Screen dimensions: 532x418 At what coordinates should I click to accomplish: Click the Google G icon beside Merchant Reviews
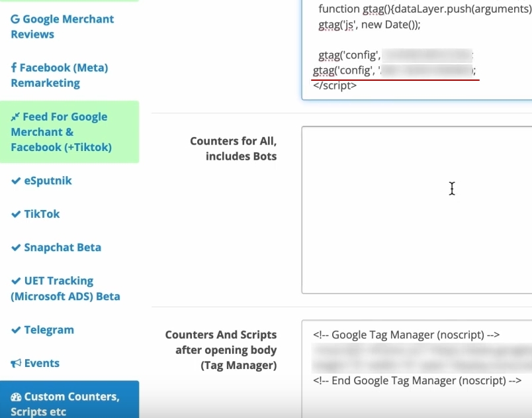[x=15, y=19]
